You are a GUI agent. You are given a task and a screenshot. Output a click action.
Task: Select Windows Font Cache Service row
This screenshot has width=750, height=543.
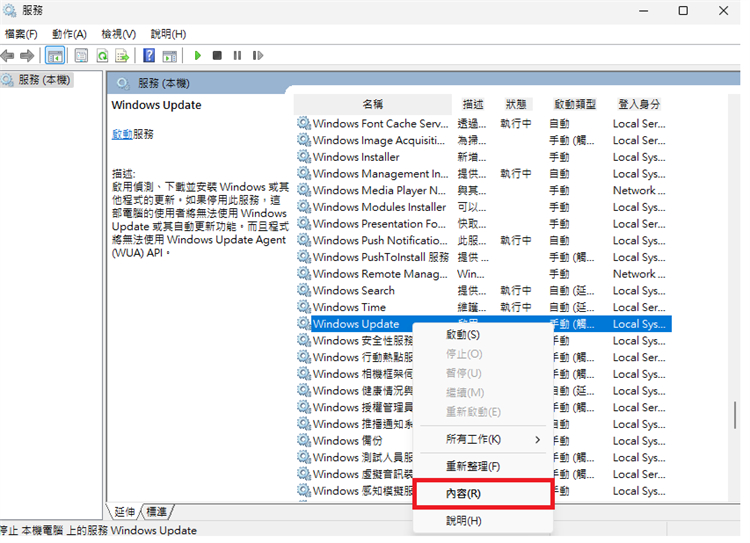tap(484, 124)
